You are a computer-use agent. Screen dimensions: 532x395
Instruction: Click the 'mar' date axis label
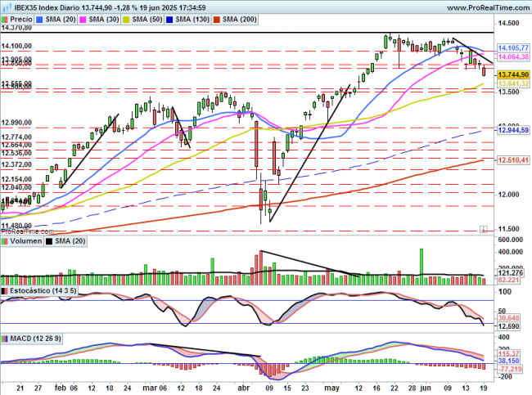coord(149,388)
